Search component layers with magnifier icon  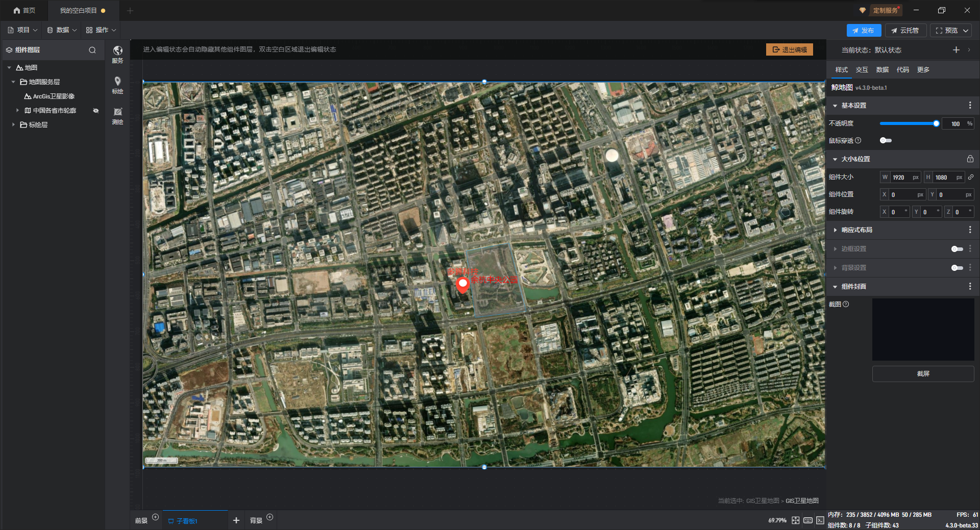point(92,50)
